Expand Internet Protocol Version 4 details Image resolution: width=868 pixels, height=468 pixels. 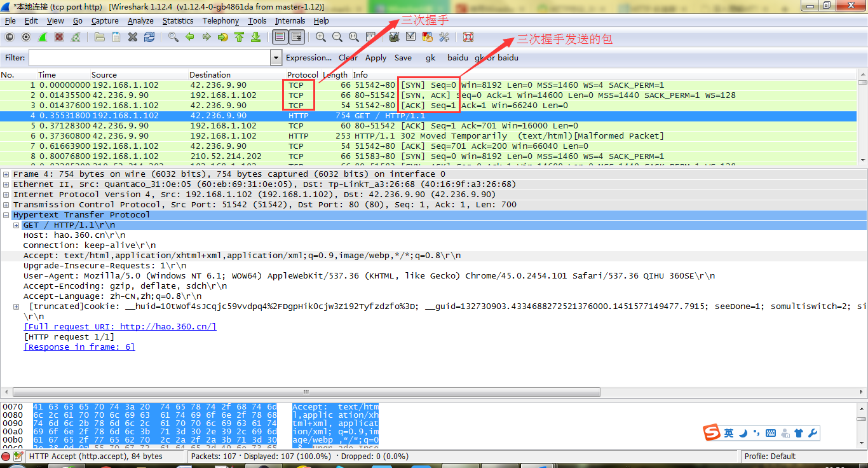[x=6, y=195]
